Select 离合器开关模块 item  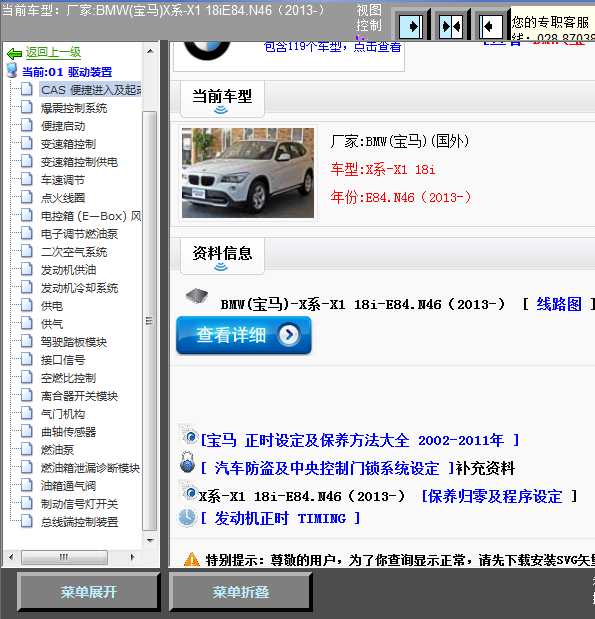79,396
